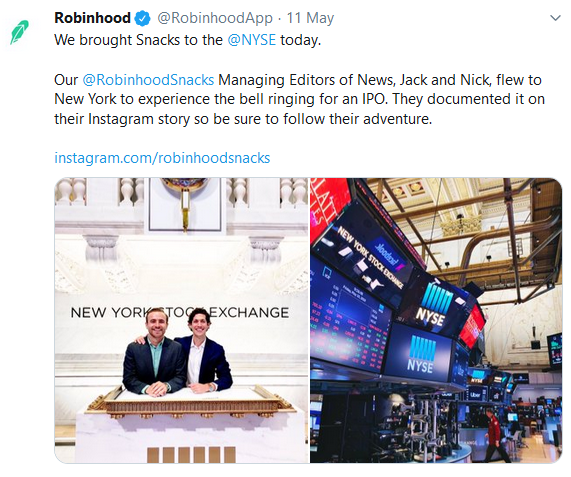Click the @RobinhoodApp handle
The height and width of the screenshot is (477, 571).
pos(215,18)
